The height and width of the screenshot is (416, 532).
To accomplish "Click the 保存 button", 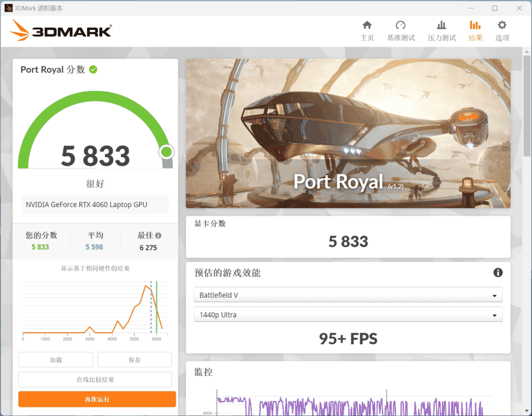I will pos(135,360).
